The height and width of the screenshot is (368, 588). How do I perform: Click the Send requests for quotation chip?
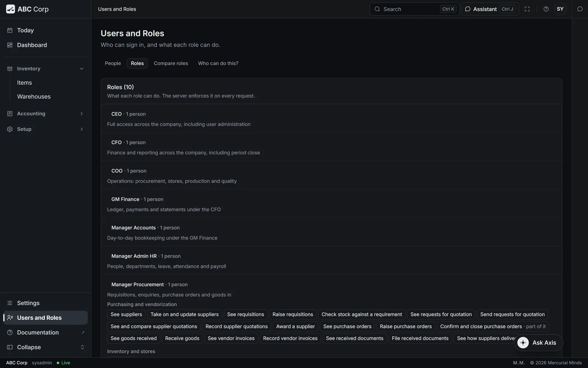point(512,315)
